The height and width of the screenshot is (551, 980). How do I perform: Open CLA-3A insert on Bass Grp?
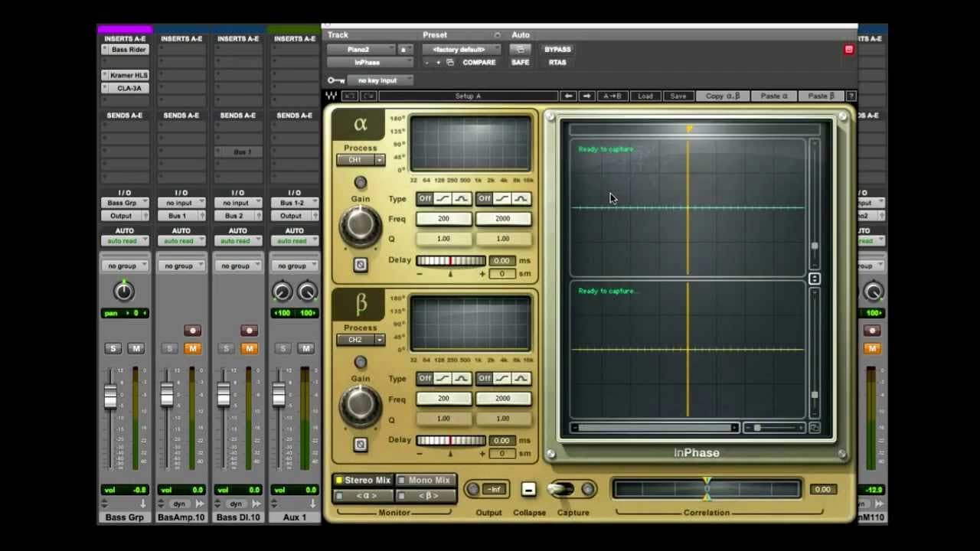(x=126, y=88)
